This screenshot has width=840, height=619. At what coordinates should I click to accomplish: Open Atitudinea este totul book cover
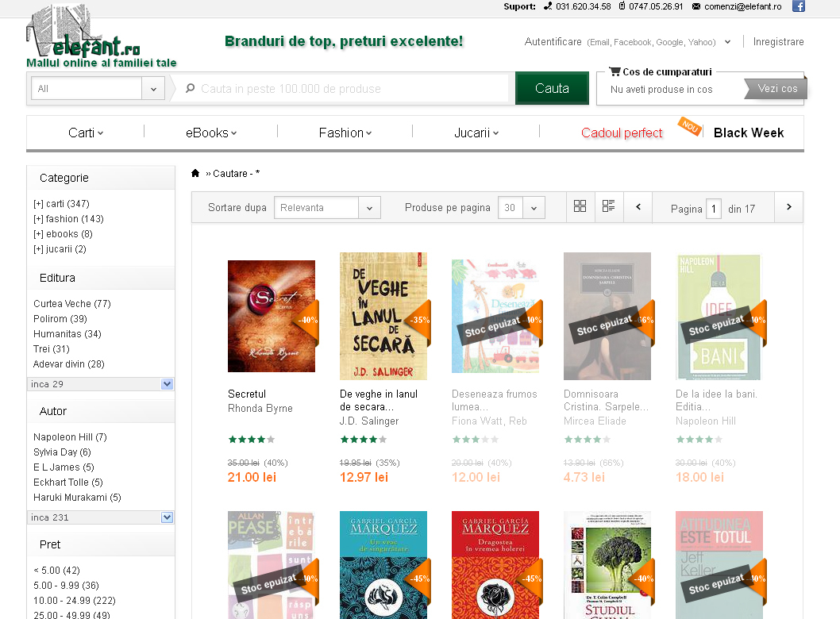click(x=719, y=565)
